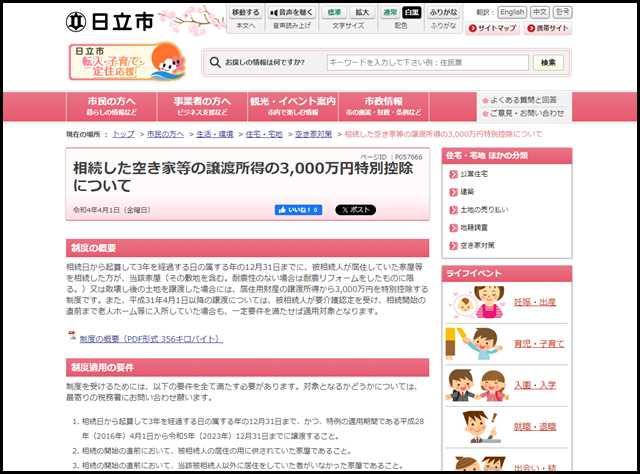Click the arrow icon beside 建築
This screenshot has width=640, height=474.
(x=453, y=192)
